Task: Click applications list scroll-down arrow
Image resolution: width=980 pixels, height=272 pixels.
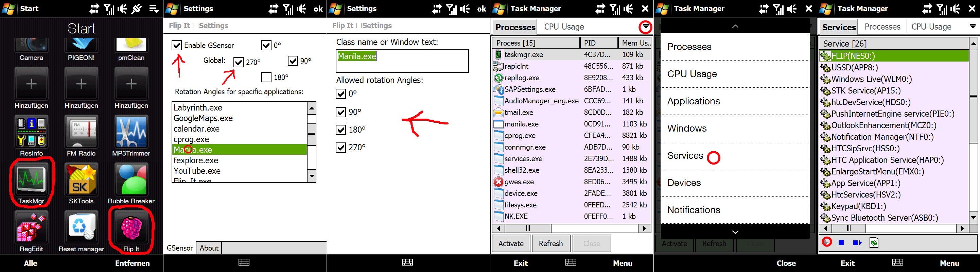Action: click(x=312, y=176)
